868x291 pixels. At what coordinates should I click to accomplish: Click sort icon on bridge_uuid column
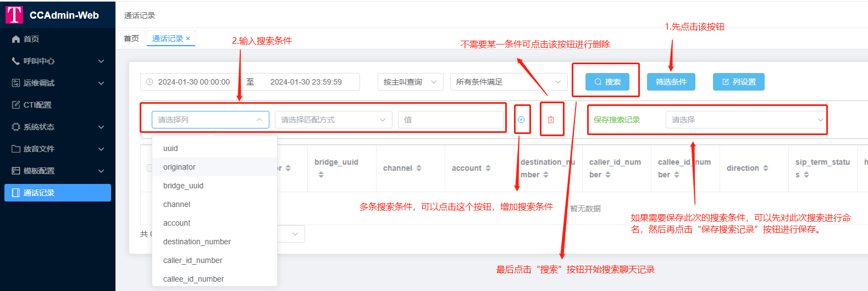click(321, 175)
